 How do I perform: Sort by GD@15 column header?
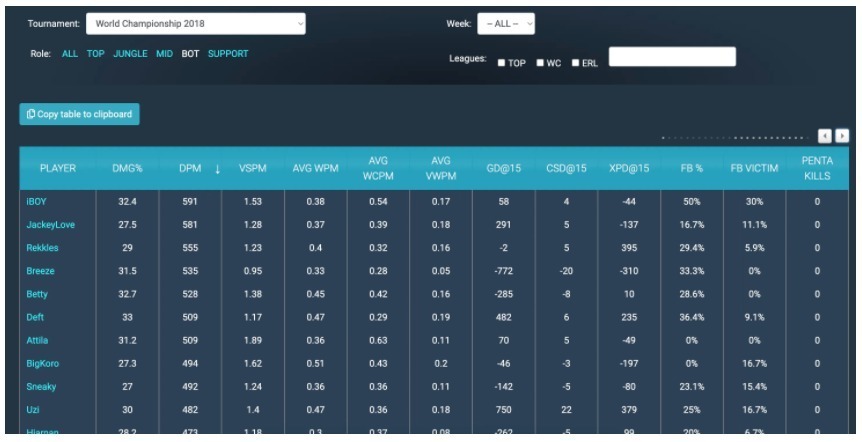[504, 168]
